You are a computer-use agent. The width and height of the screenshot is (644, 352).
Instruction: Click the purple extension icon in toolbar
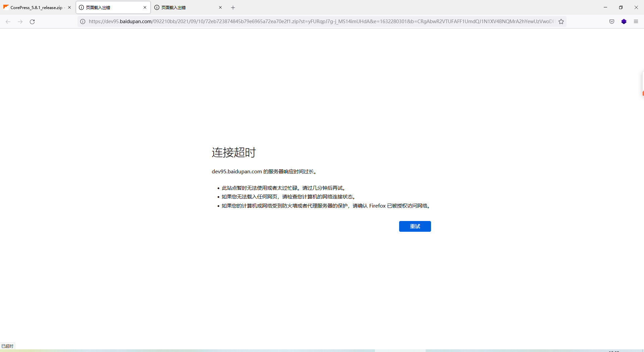click(624, 21)
